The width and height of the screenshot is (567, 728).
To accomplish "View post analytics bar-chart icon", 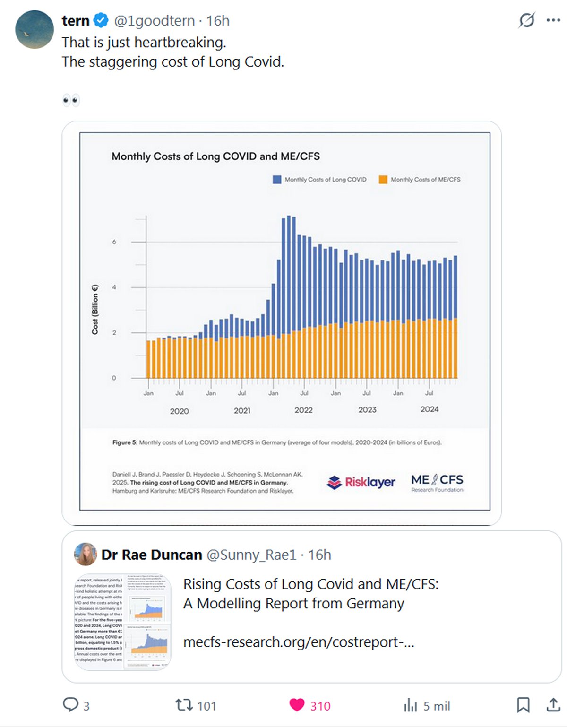I will pos(410,706).
